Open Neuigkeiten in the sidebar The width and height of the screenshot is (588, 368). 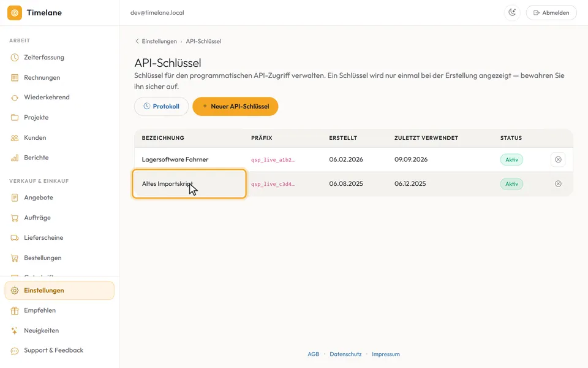(x=59, y=331)
